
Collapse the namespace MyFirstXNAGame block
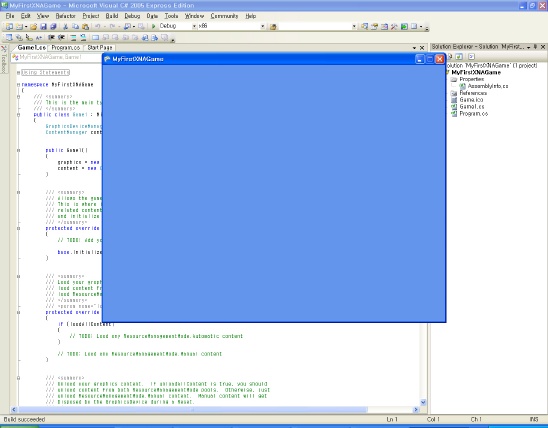pyautogui.click(x=19, y=85)
